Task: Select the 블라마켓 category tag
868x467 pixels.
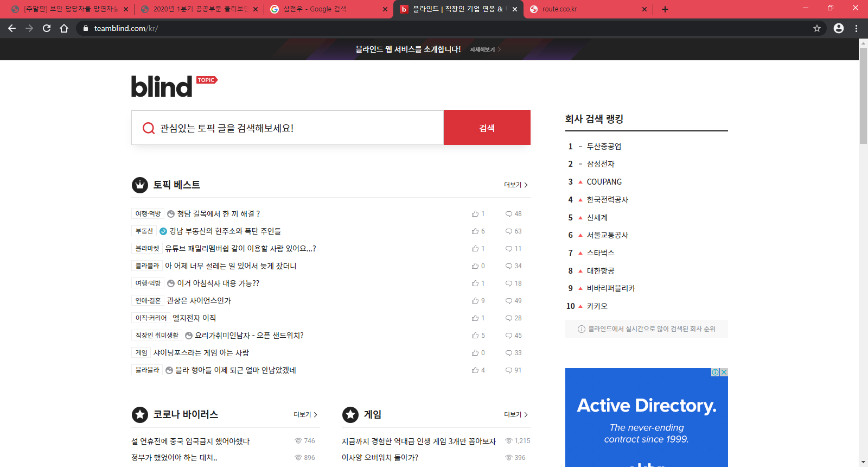Action: (x=148, y=249)
